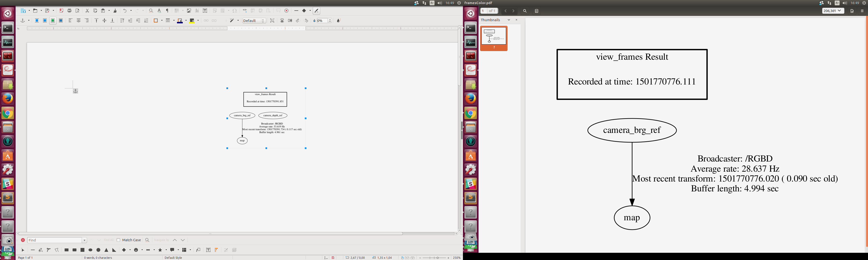Toggle Formatting Marks pilcrow icon
868x260 pixels.
coord(167,11)
